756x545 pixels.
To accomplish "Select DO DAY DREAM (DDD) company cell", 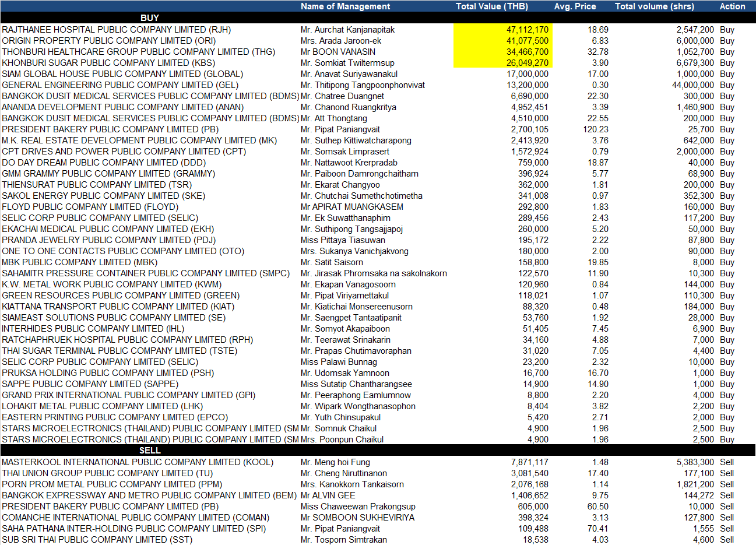I will tap(104, 163).
